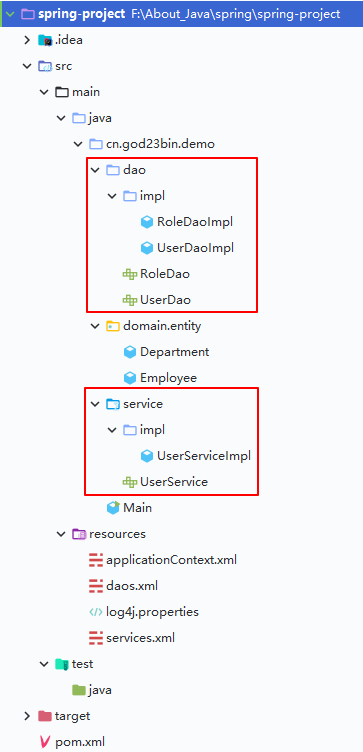The height and width of the screenshot is (752, 363).
Task: Collapse the resources folder chevron
Action: 61,534
